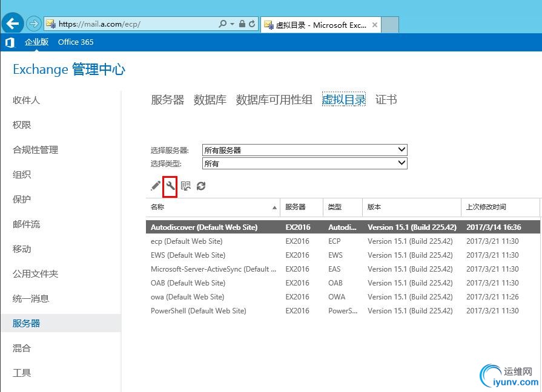Screen dimensions: 542x392
Task: Select the OAB (Default Web Site) row
Action: [343, 283]
